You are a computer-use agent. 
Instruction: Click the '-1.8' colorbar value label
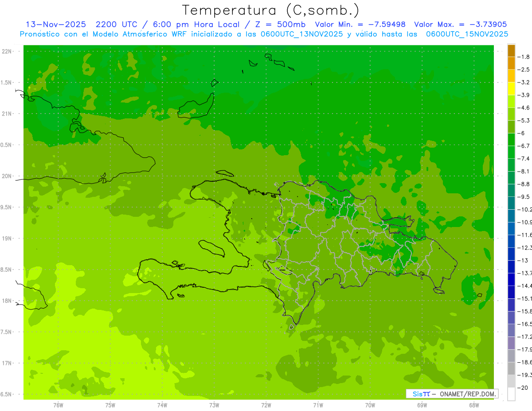(x=524, y=57)
